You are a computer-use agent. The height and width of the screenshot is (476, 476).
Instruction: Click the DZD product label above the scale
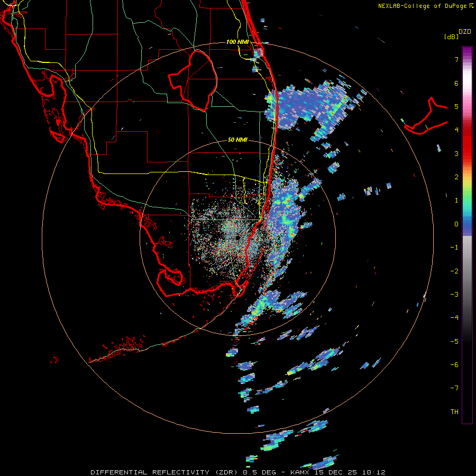465,32
